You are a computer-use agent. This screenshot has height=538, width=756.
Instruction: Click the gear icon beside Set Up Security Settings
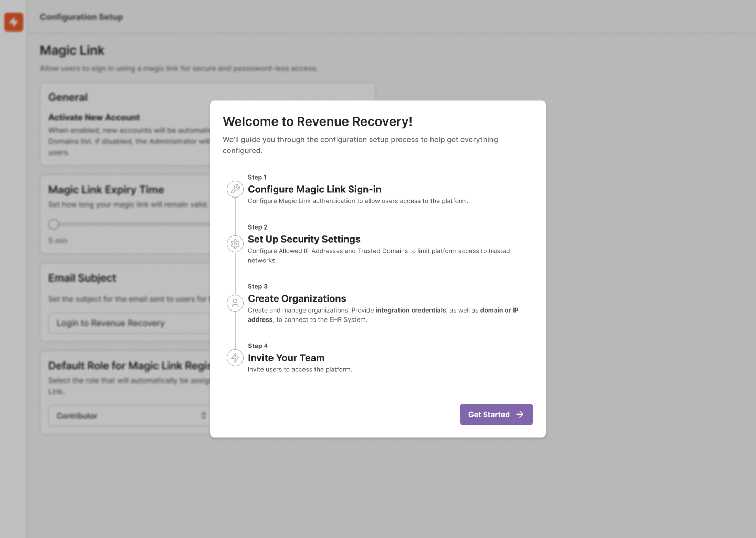tap(235, 244)
